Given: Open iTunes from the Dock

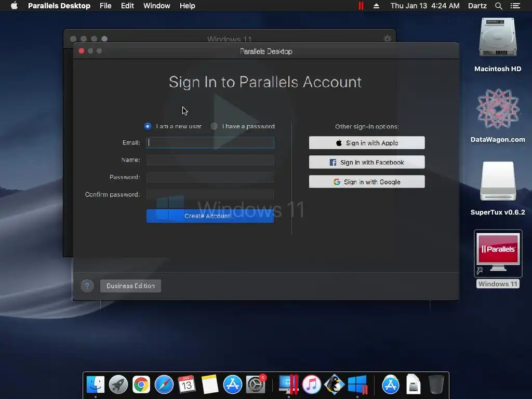Looking at the screenshot, I should tap(312, 385).
